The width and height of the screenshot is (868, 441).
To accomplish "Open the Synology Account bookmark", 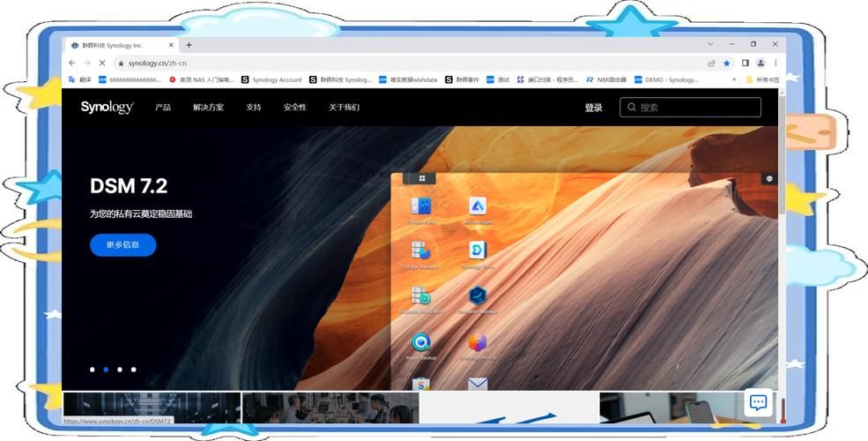I will 271,79.
